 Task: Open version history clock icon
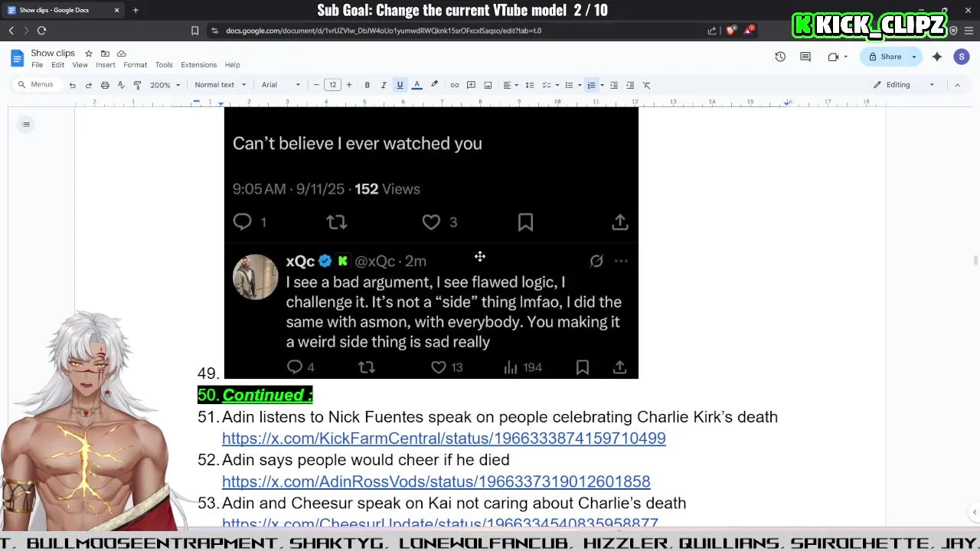(780, 57)
